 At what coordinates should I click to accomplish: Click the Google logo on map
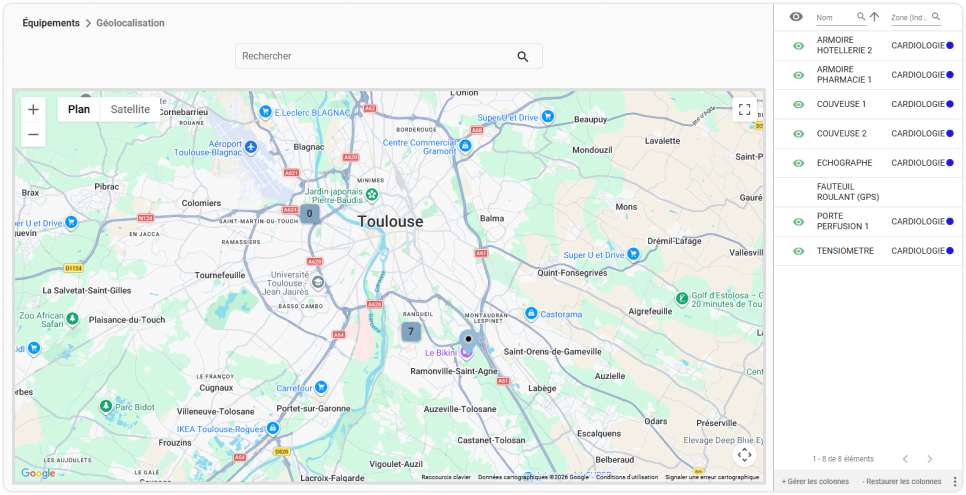38,473
